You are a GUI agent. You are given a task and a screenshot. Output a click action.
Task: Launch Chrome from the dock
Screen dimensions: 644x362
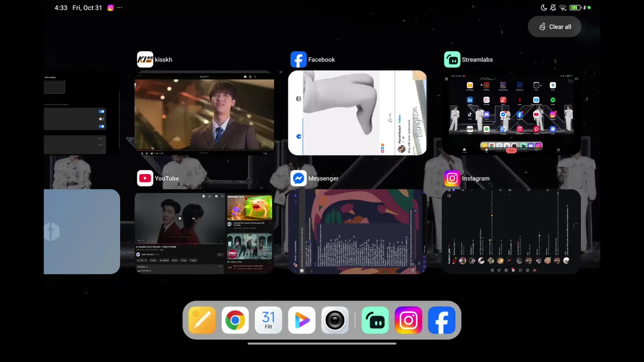[x=235, y=320]
